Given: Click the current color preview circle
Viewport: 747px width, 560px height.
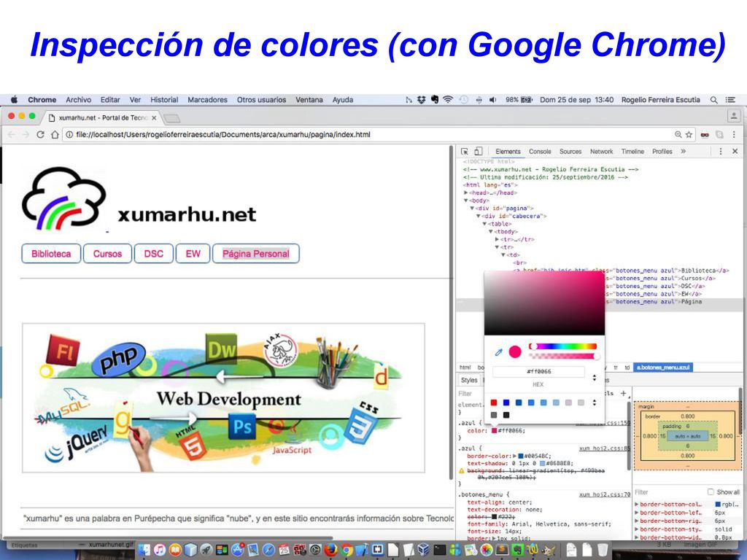Looking at the screenshot, I should [x=515, y=352].
